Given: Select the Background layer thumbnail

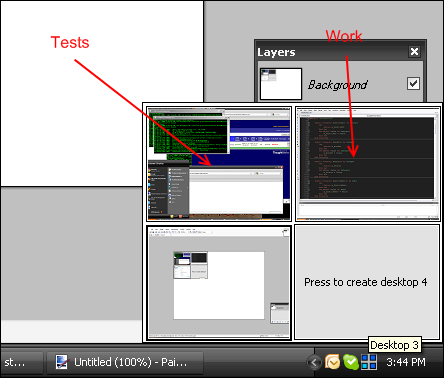Looking at the screenshot, I should (281, 84).
